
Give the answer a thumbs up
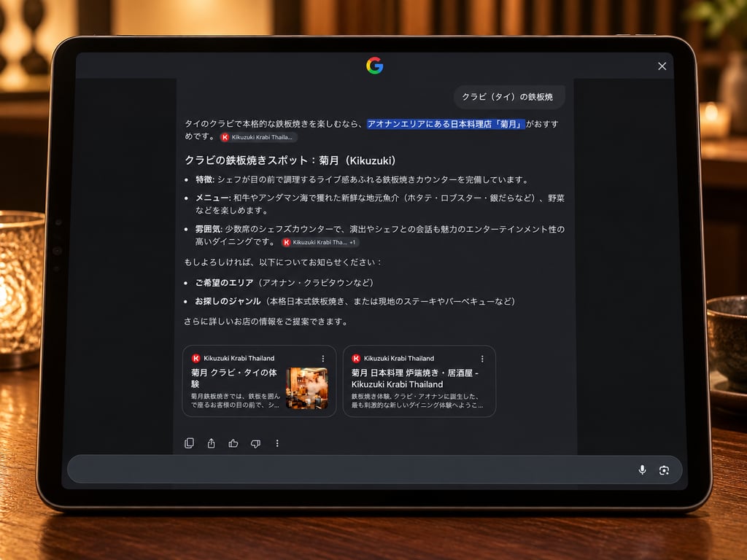(233, 443)
